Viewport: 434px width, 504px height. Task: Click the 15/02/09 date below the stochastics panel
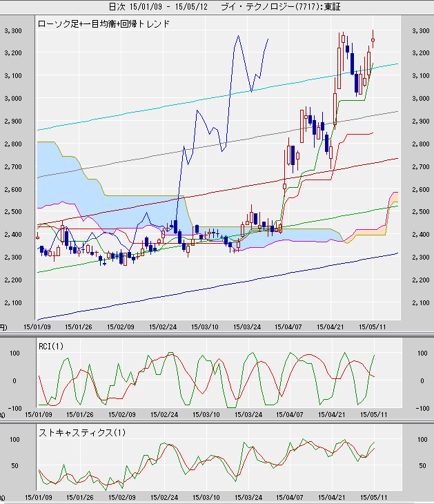tap(121, 497)
